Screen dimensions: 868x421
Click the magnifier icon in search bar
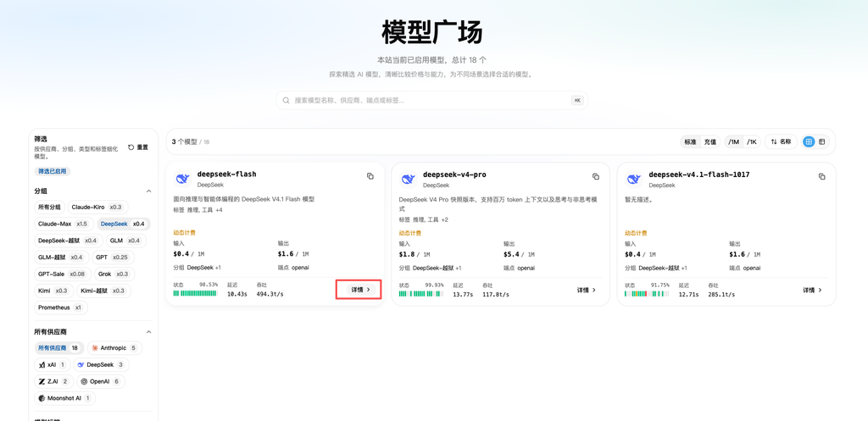(287, 101)
